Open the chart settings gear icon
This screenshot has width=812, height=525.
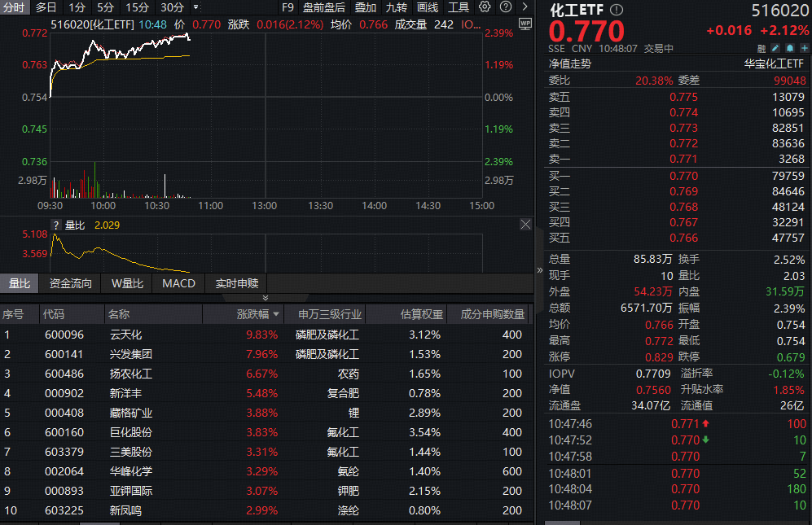pos(485,7)
